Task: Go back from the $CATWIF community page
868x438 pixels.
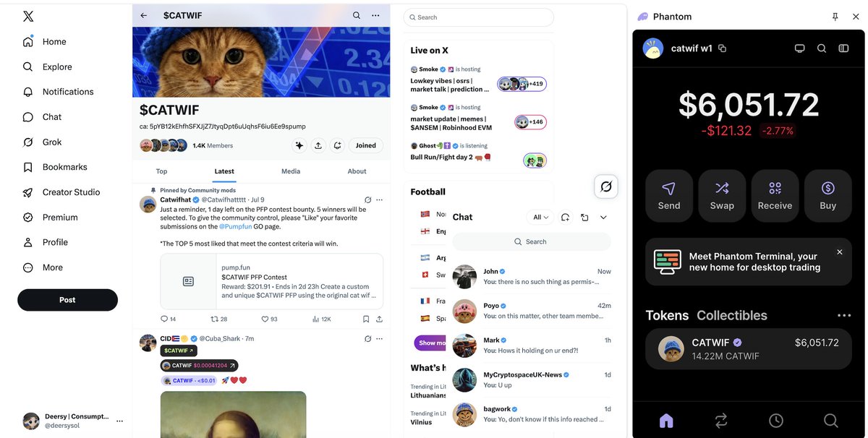Action: pos(144,15)
